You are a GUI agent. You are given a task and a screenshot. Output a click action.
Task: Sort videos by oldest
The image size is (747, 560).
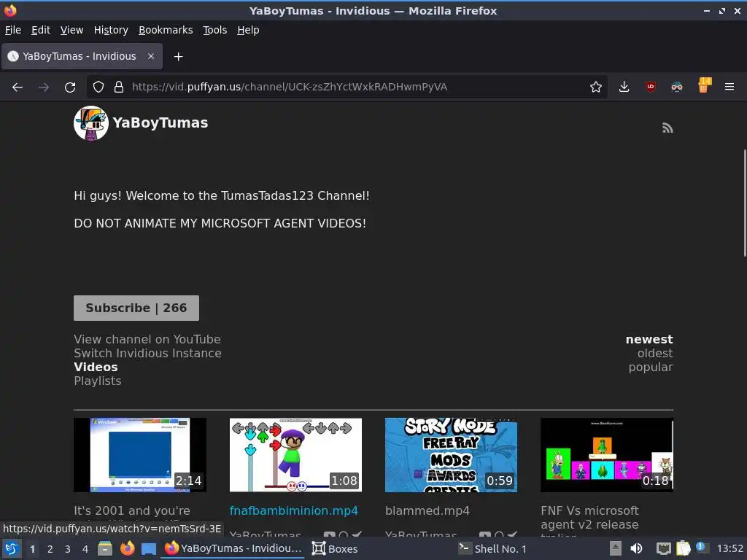tap(655, 354)
